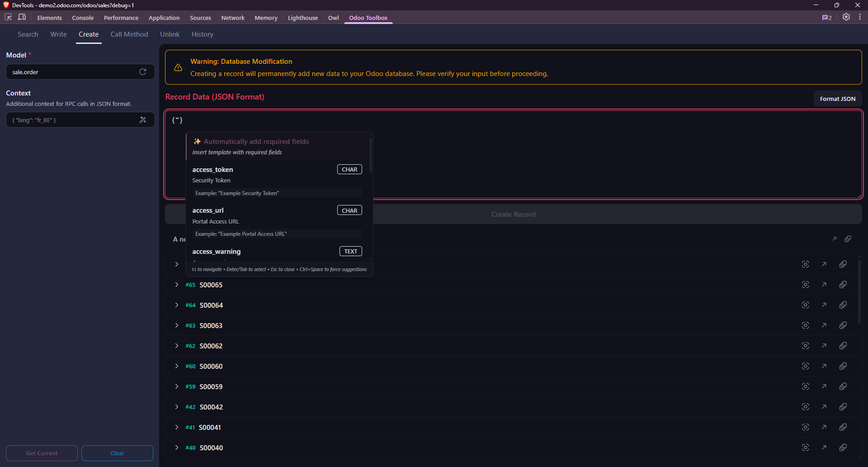This screenshot has width=868, height=467.
Task: Open the external link icon on row S00042
Action: point(824,406)
